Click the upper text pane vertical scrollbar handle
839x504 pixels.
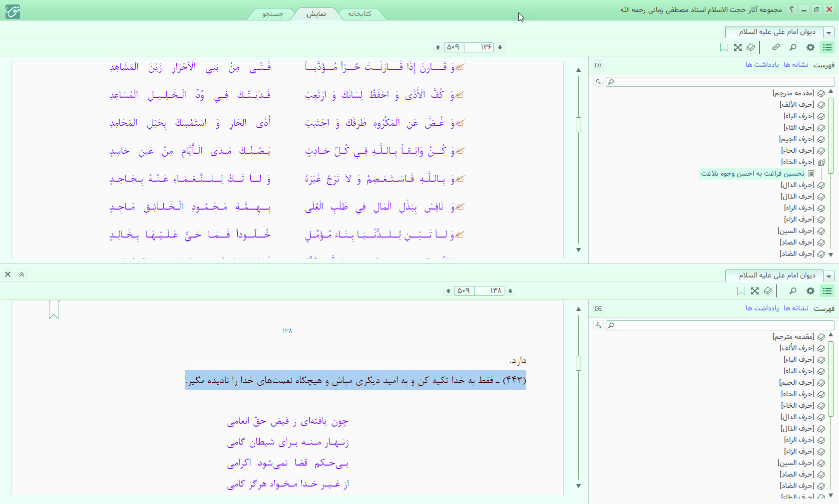pos(578,125)
